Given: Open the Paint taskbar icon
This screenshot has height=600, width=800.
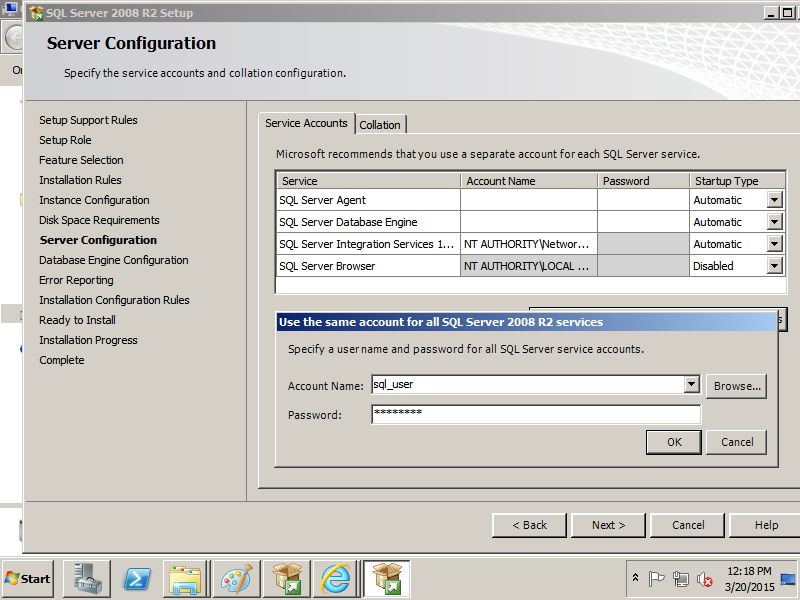Looking at the screenshot, I should click(237, 579).
